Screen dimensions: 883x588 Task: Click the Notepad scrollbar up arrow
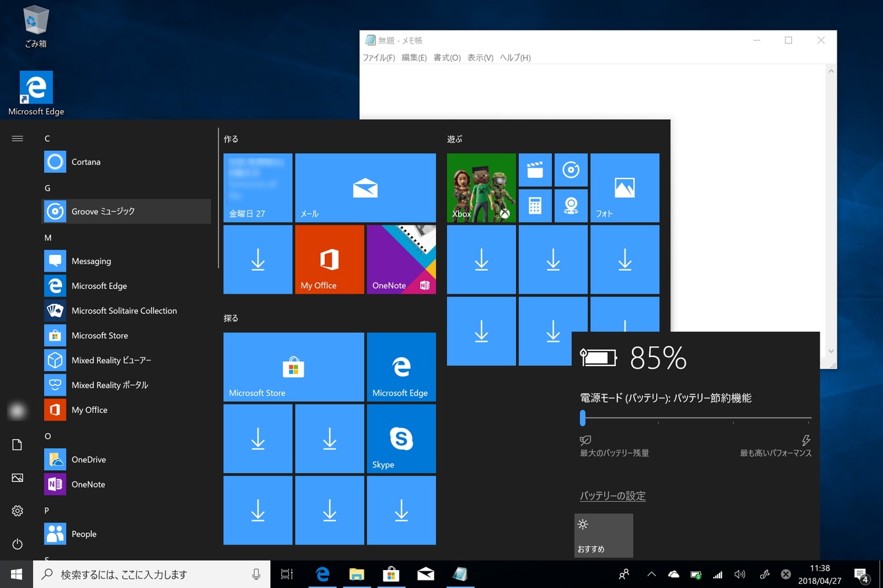pos(831,71)
